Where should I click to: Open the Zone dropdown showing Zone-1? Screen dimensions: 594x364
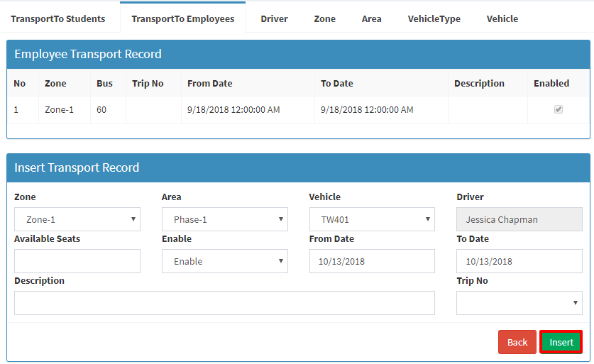77,219
